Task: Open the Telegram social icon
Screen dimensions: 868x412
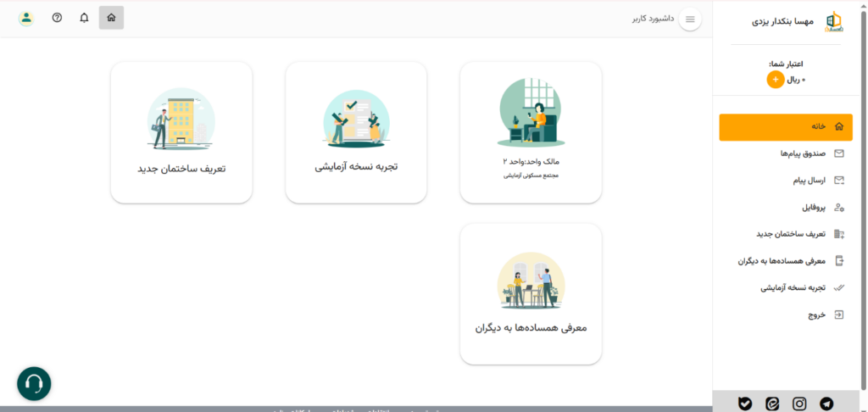Action: [x=826, y=404]
